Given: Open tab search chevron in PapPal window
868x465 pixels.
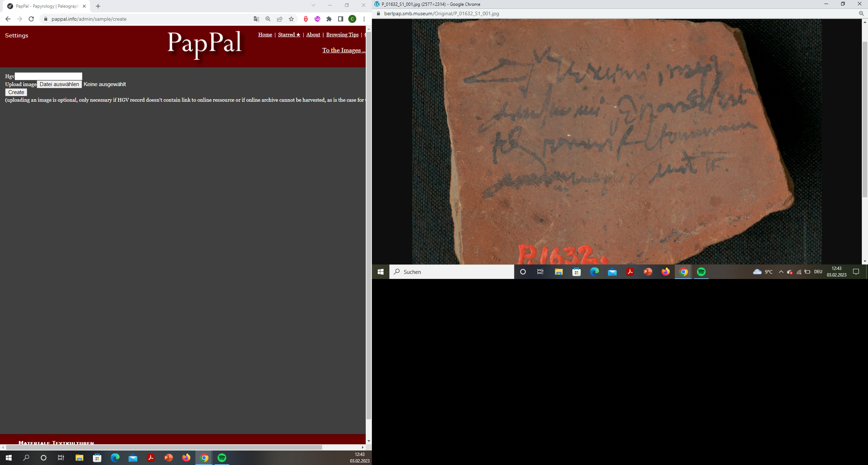Looking at the screenshot, I should point(313,5).
